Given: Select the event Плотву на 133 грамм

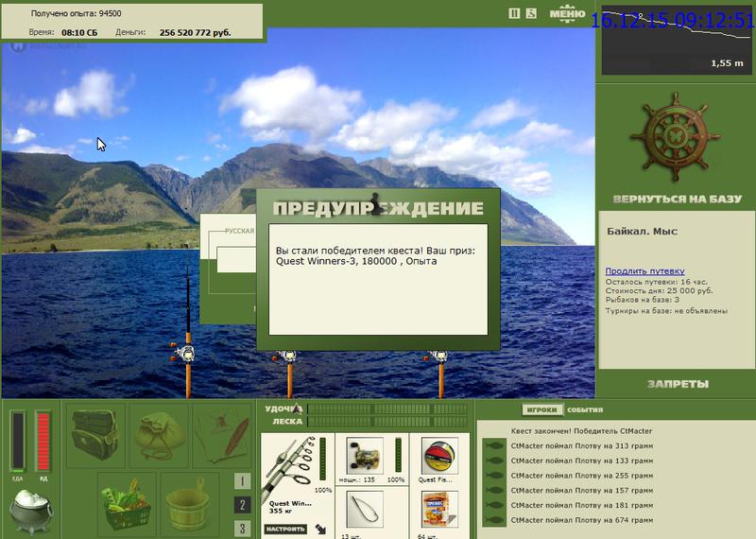Looking at the screenshot, I should [x=582, y=461].
